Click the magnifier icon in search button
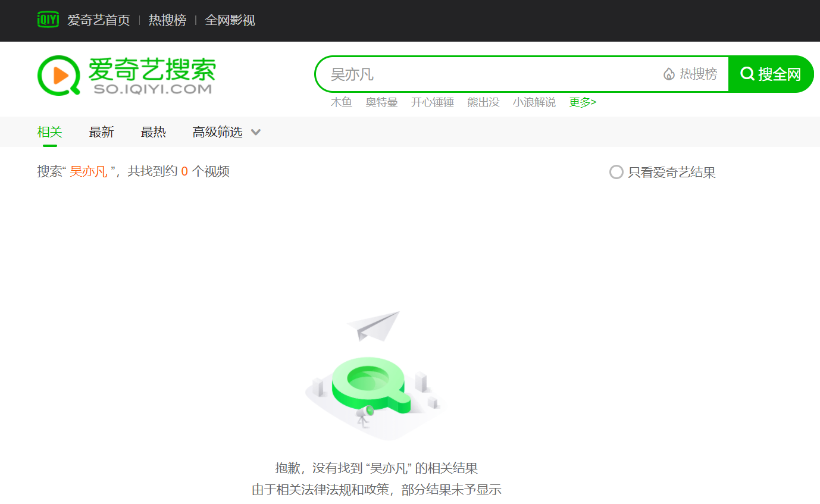The image size is (820, 504). (747, 74)
